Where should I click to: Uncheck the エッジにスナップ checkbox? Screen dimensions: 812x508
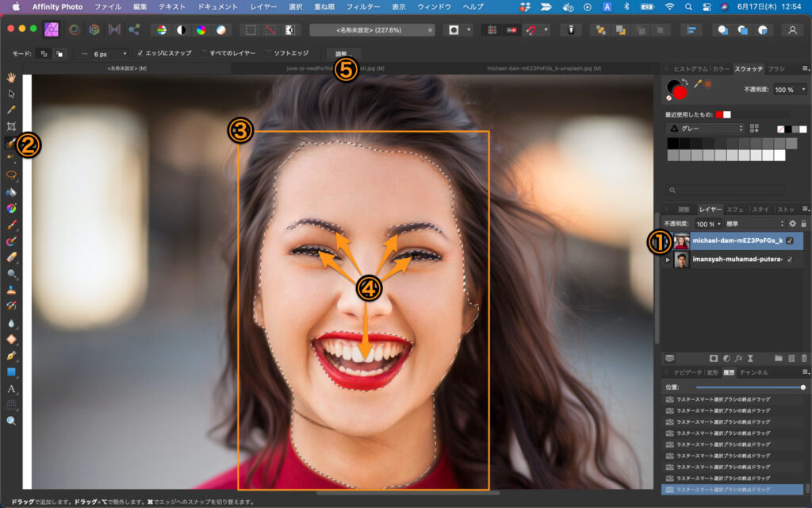point(140,53)
